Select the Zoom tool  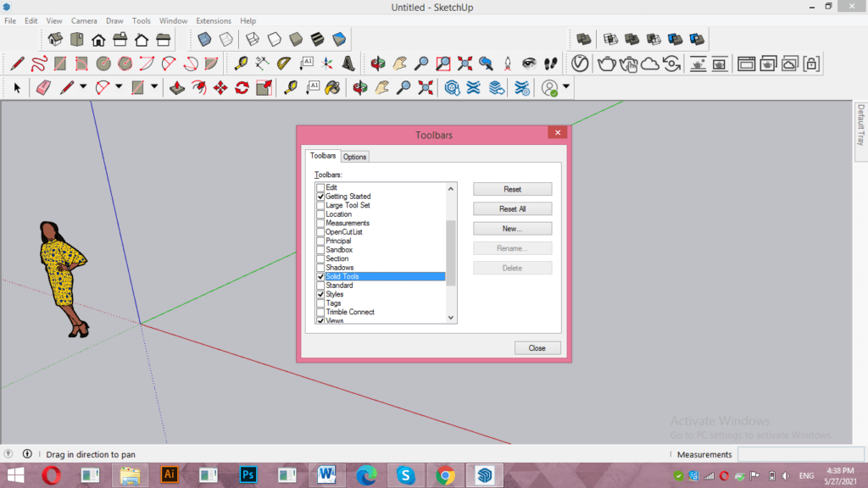pos(404,87)
